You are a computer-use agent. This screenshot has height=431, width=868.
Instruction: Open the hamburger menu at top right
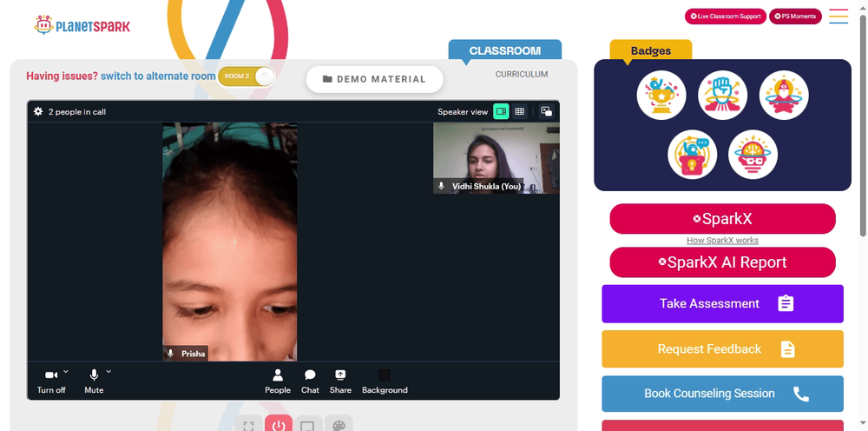coord(838,16)
